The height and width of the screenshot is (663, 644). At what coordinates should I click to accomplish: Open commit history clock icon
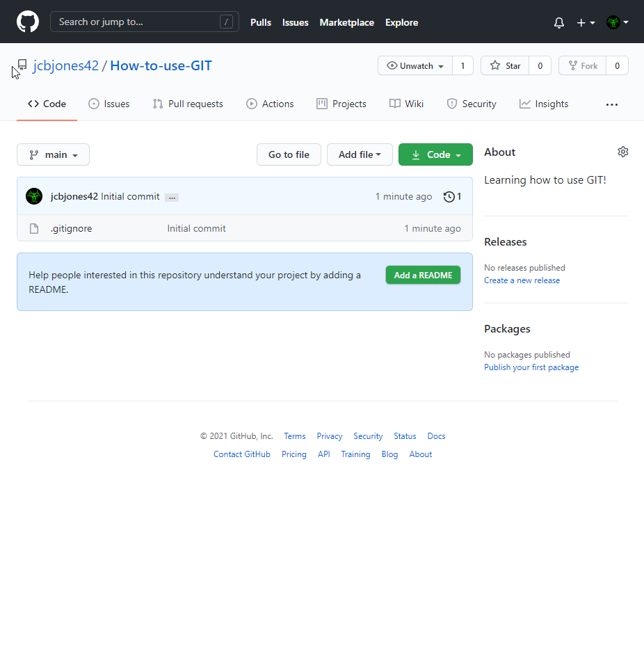pos(449,197)
